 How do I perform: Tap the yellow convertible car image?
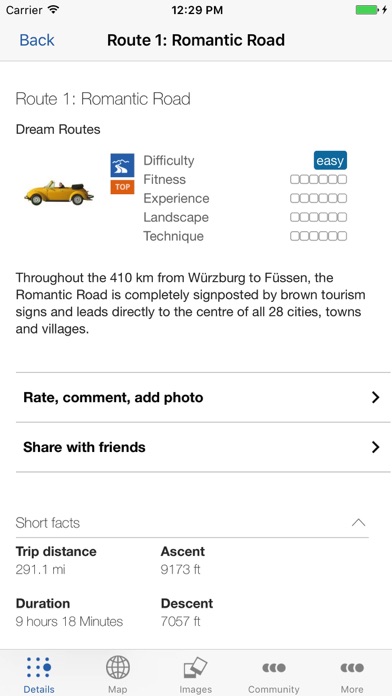[59, 193]
